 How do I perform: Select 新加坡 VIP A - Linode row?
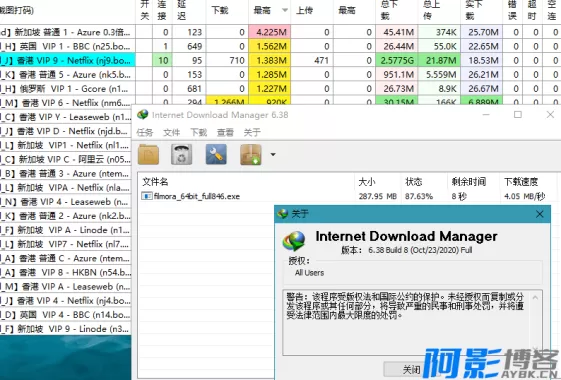click(x=66, y=230)
